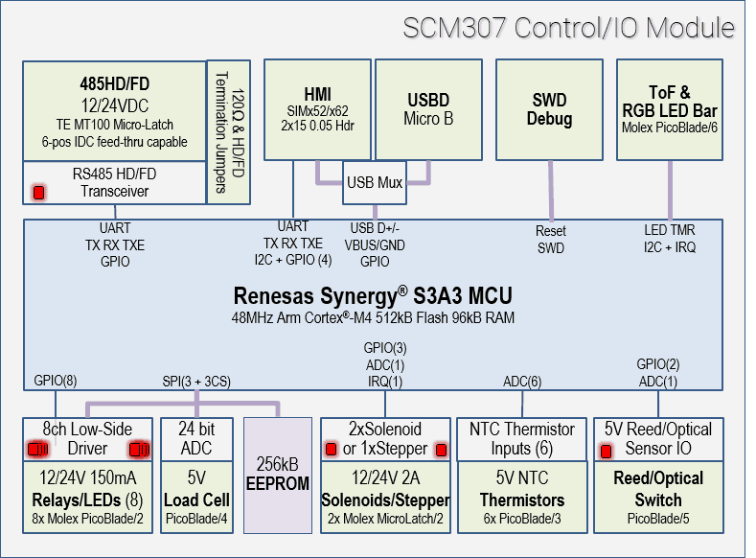Click '6x PicoBlade/3' text
Screen dimensions: 756x558
click(522, 519)
